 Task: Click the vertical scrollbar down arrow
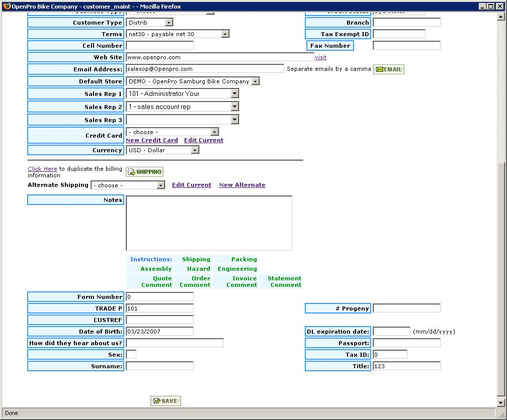pyautogui.click(x=500, y=402)
